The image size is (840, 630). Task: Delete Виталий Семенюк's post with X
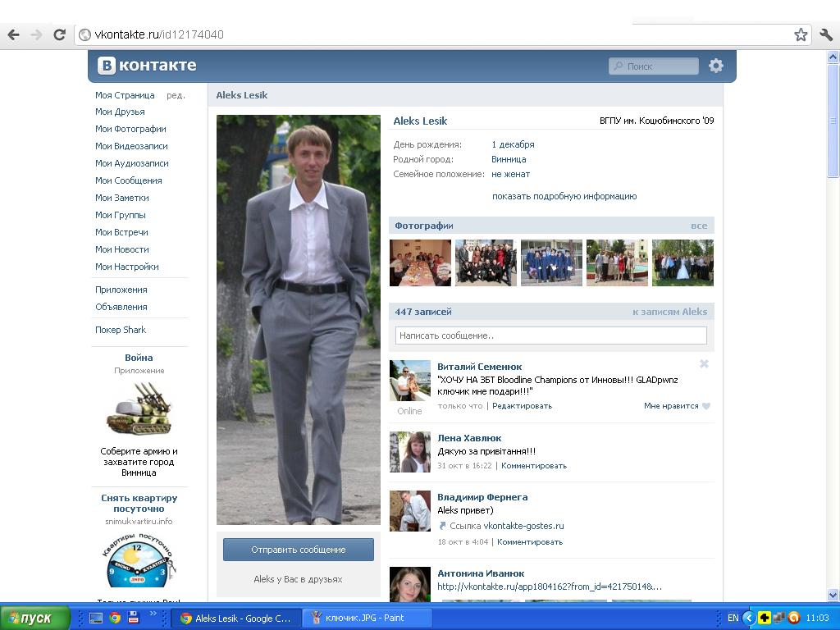point(704,364)
